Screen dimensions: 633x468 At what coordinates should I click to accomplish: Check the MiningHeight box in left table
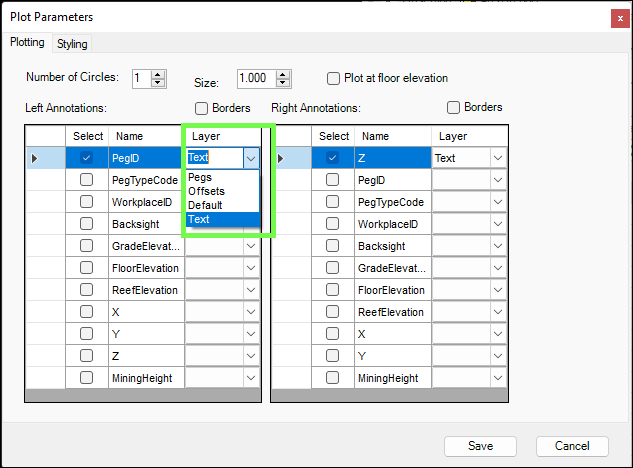tap(87, 378)
